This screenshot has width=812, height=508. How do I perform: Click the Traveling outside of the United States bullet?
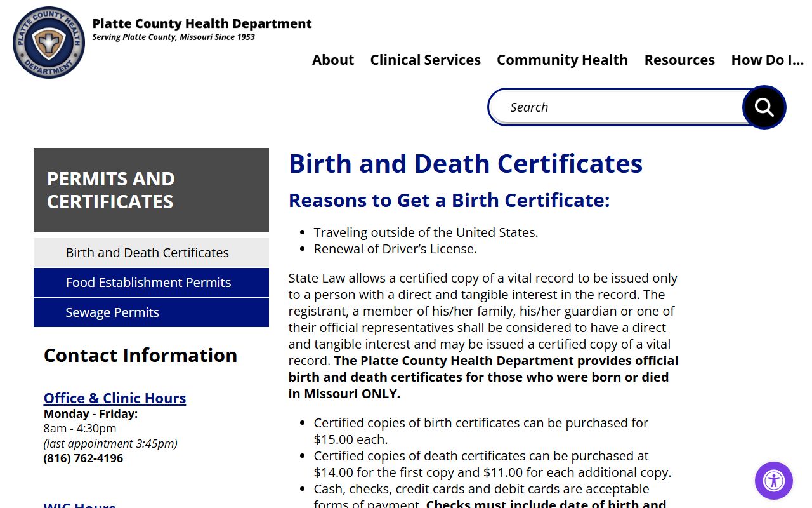[426, 232]
